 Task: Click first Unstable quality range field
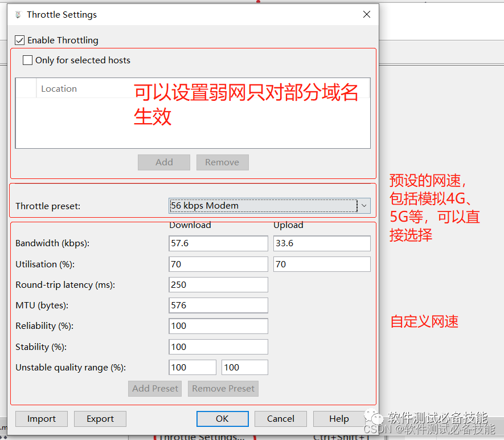click(x=192, y=367)
